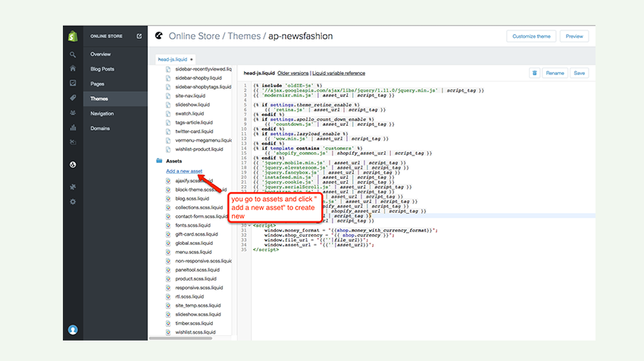Open Discounts icon in left rail

coord(73,143)
